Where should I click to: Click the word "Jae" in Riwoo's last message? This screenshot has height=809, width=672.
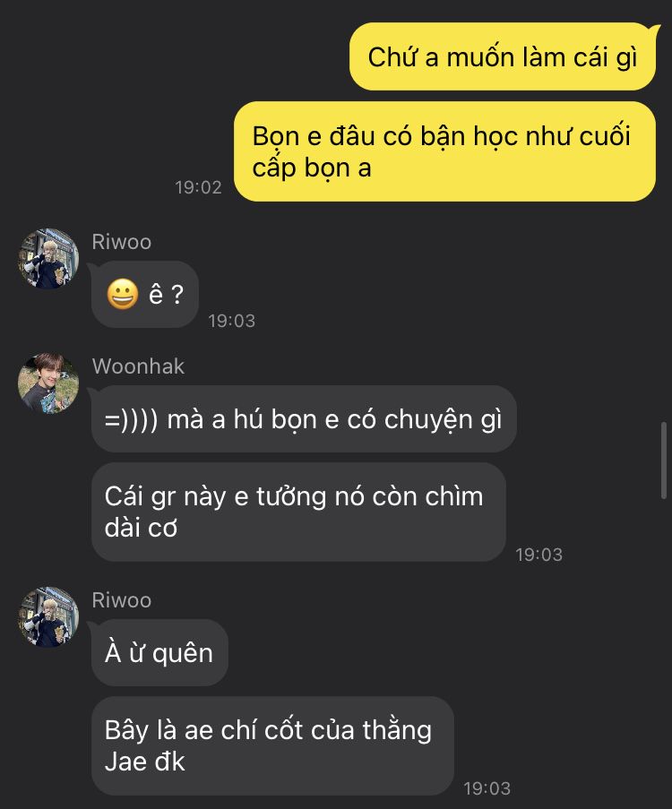tap(124, 762)
